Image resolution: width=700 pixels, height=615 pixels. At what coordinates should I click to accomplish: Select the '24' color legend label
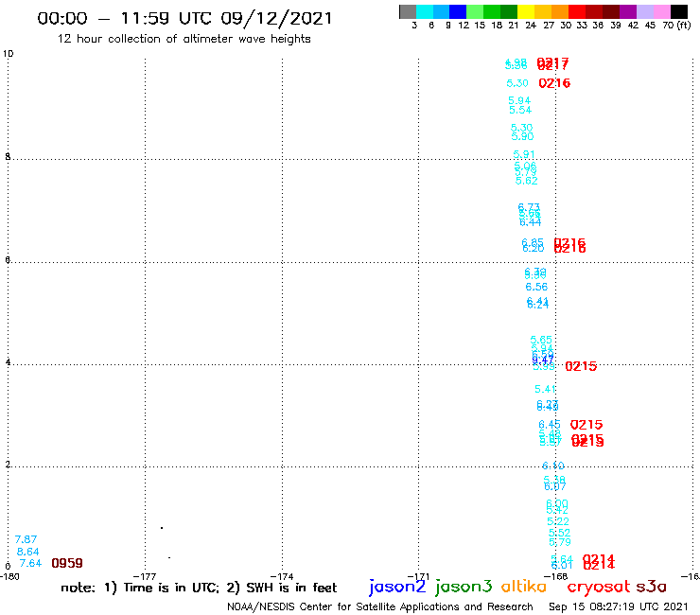(x=531, y=26)
